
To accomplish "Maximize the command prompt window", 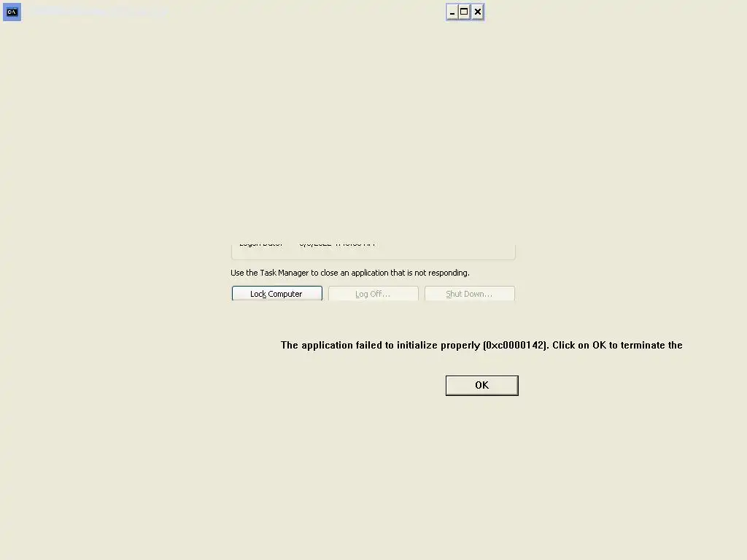I will [464, 12].
